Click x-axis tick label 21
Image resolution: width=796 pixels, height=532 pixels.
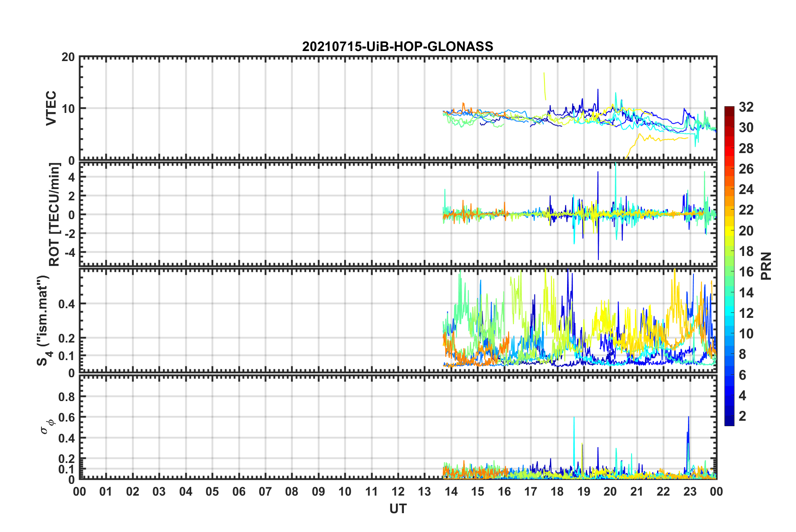(637, 491)
